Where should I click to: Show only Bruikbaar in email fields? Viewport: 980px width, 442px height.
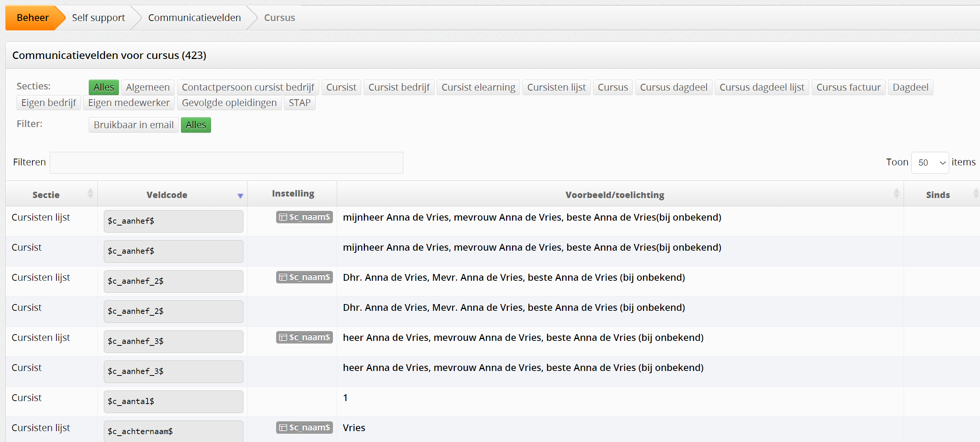tap(134, 125)
